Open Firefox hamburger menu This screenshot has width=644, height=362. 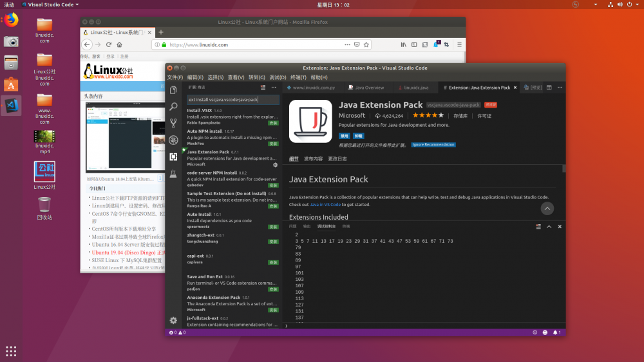tap(459, 44)
